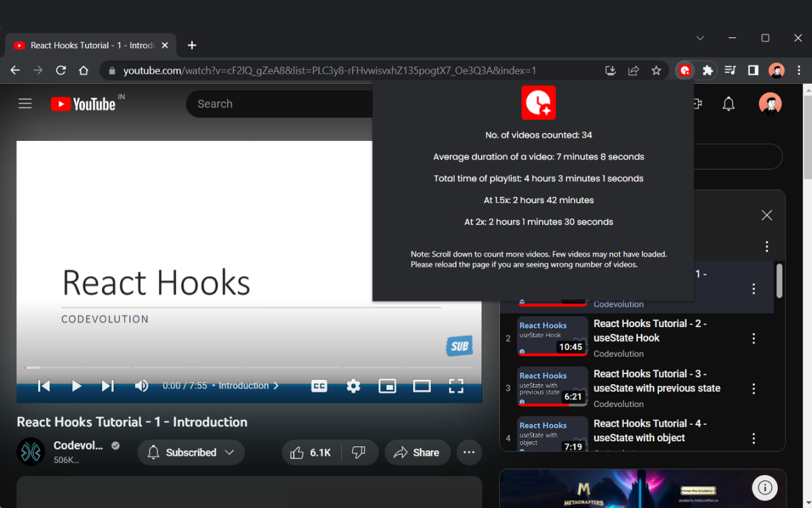Expand the Introduction chapter chevron
Screen dimensions: 812x508
point(276,385)
